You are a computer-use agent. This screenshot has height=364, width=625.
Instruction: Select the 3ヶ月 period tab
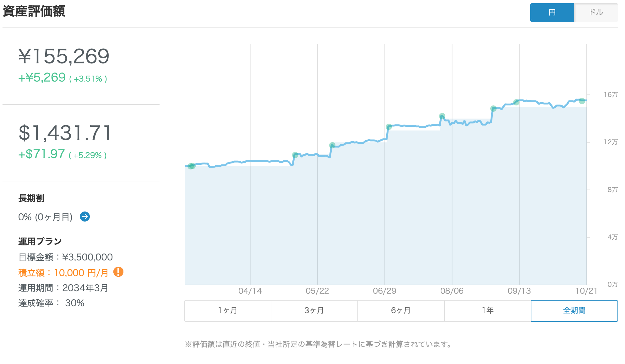click(314, 311)
